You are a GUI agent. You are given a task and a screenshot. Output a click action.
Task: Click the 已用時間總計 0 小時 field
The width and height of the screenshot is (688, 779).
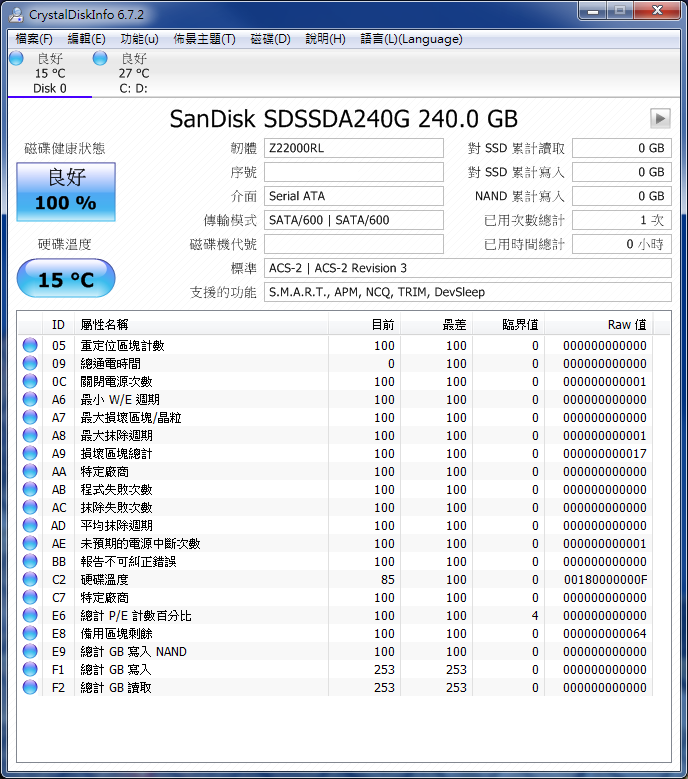pos(621,244)
